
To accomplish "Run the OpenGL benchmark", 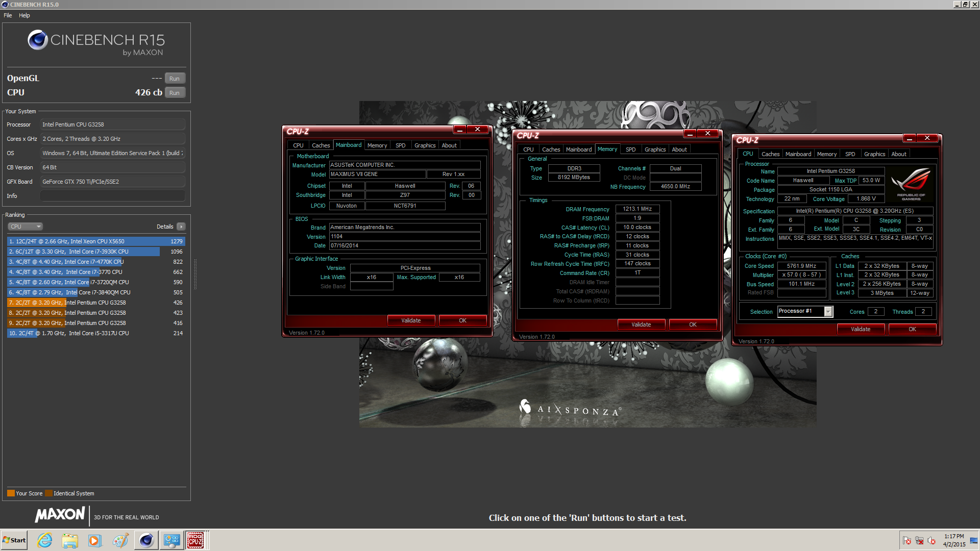I will coord(175,79).
